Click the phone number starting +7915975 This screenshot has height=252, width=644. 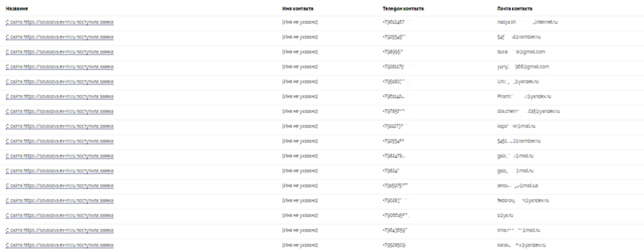click(x=395, y=186)
